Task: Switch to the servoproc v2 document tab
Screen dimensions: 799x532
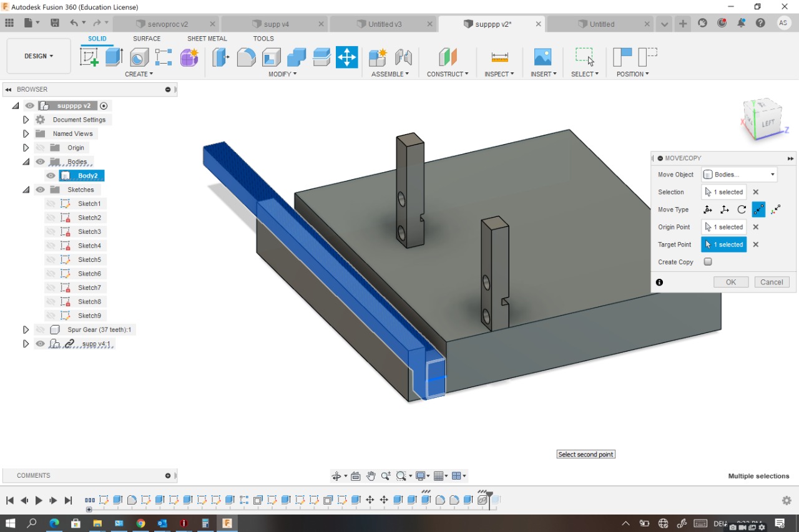Action: (168, 24)
